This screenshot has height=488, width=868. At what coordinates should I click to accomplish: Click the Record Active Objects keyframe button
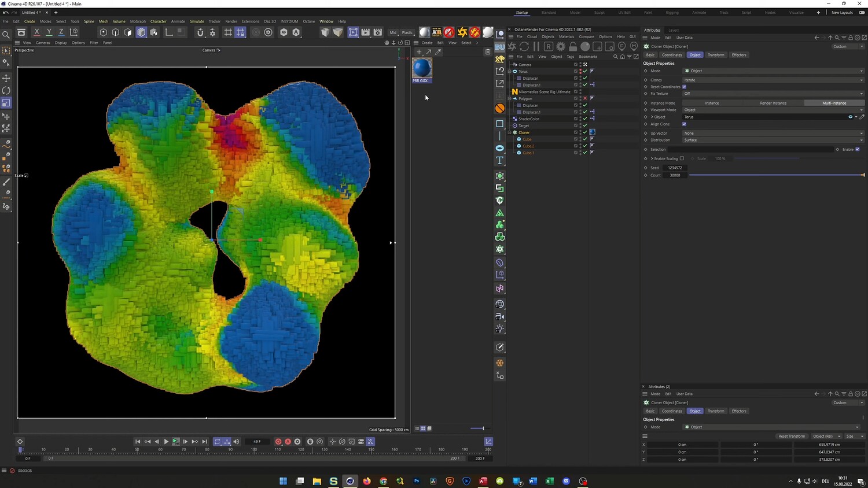coord(278,442)
